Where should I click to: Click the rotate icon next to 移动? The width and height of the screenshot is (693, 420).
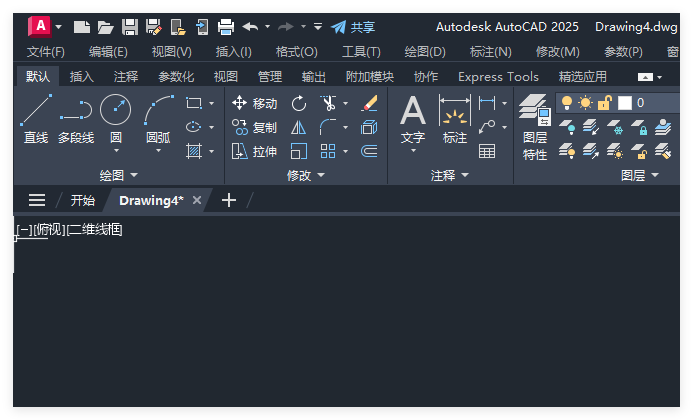pyautogui.click(x=299, y=103)
